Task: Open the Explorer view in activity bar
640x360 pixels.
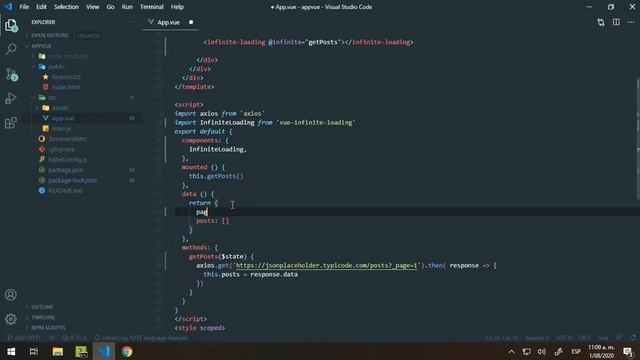Action: (x=11, y=25)
